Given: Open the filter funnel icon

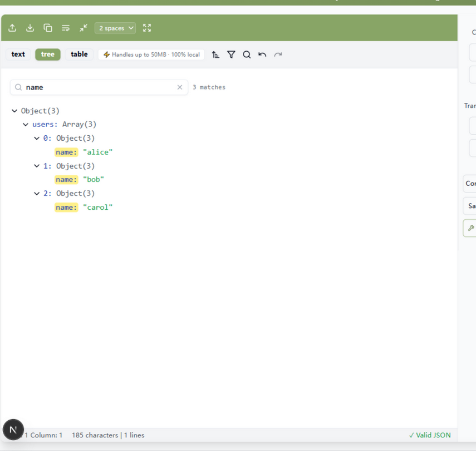Looking at the screenshot, I should pyautogui.click(x=232, y=55).
